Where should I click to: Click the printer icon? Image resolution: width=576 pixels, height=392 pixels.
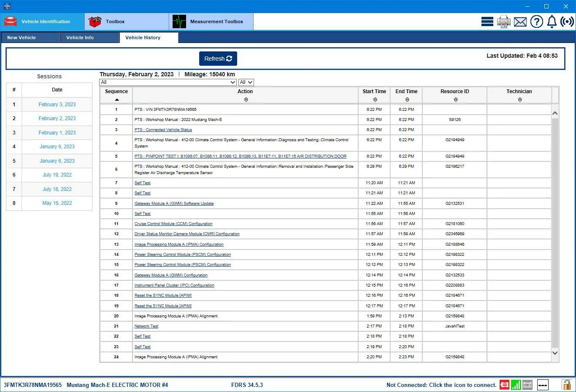click(x=503, y=21)
